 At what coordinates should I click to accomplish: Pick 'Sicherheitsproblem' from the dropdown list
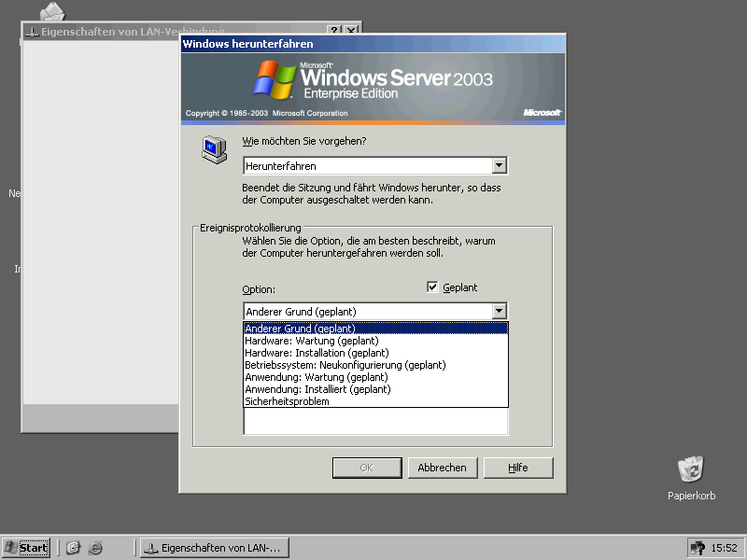[x=375, y=401]
